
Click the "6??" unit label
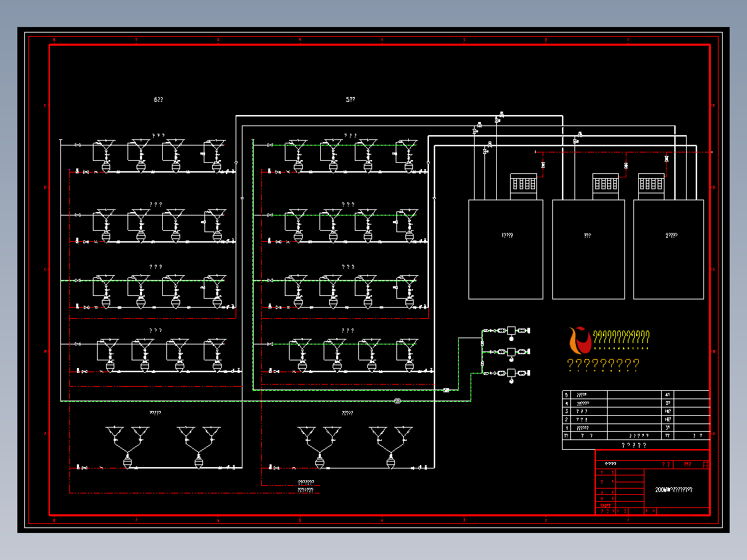click(159, 100)
